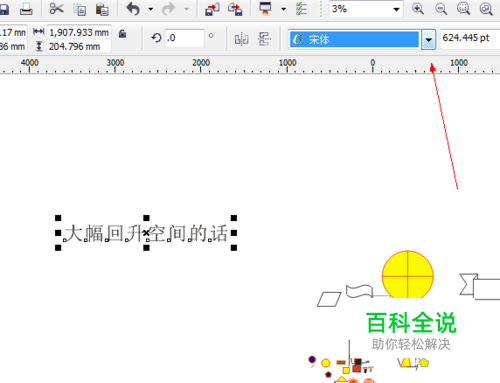
Task: Click the Save icon in the toolbar
Action: [3, 9]
